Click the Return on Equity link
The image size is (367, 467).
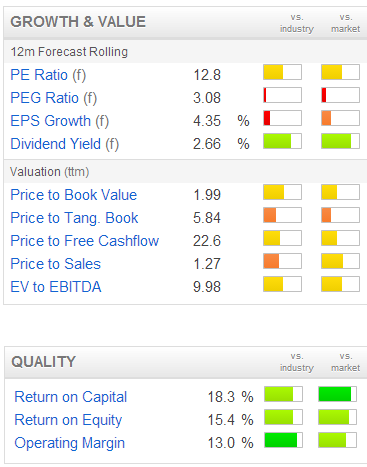pos(68,420)
